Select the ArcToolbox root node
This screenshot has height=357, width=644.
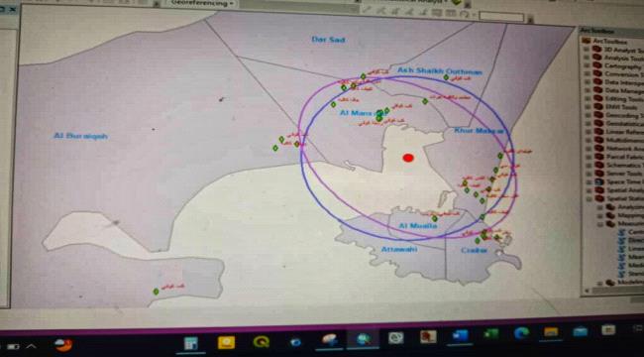[609, 41]
